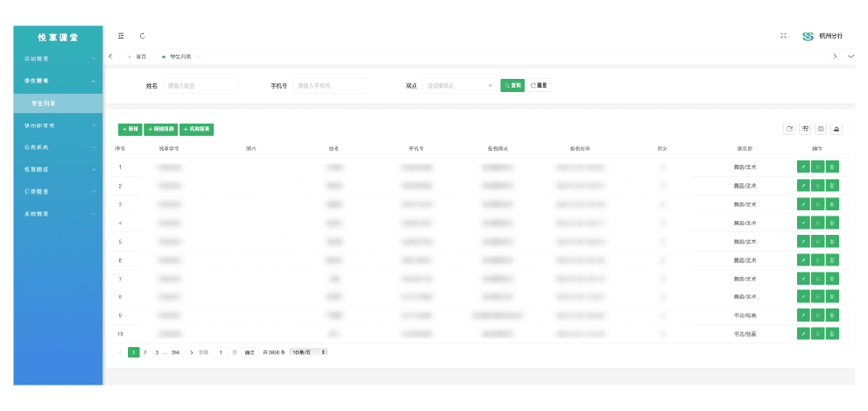Go to next page with right arrow
Image resolution: width=868 pixels, height=411 pixels.
[x=192, y=352]
